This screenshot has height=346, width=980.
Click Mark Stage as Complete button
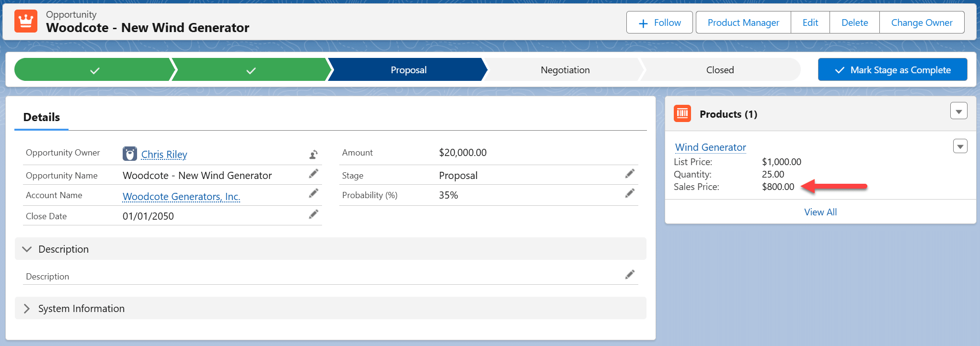pos(892,70)
